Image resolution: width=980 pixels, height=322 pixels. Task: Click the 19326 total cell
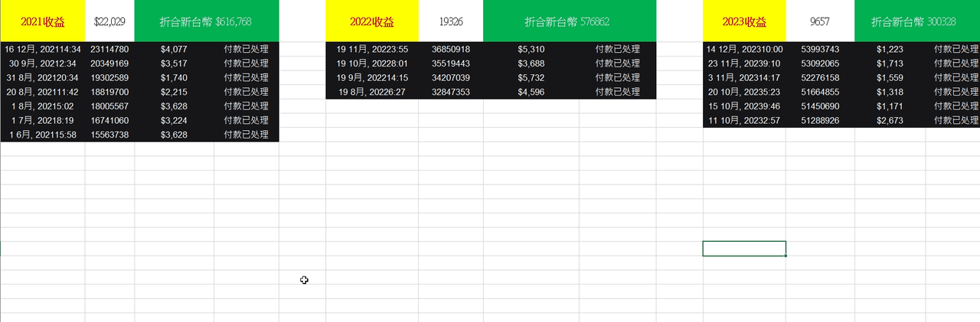coord(451,21)
